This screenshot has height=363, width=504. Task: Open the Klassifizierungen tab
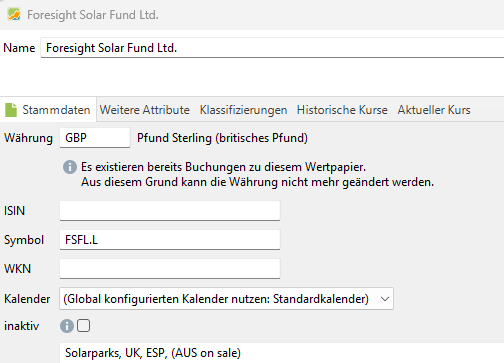(x=243, y=110)
